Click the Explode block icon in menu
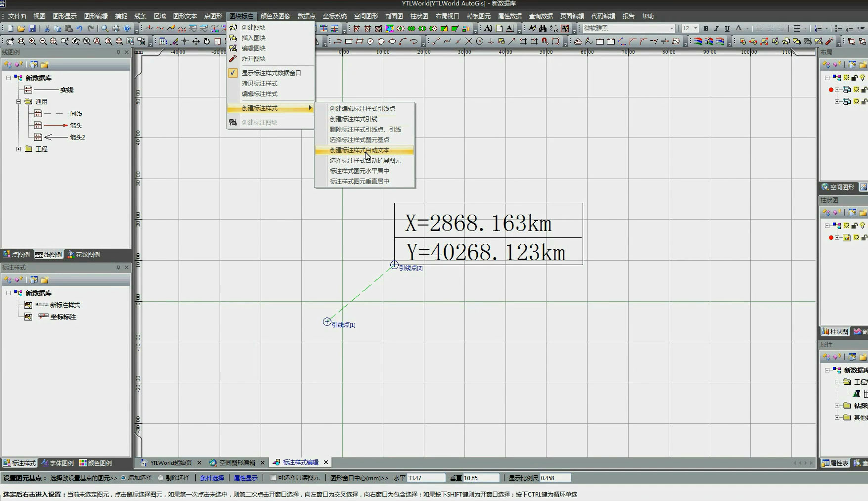Image resolution: width=868 pixels, height=501 pixels. pos(233,58)
